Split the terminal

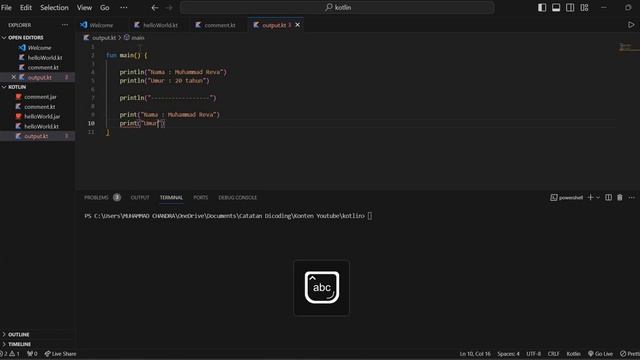coord(608,198)
